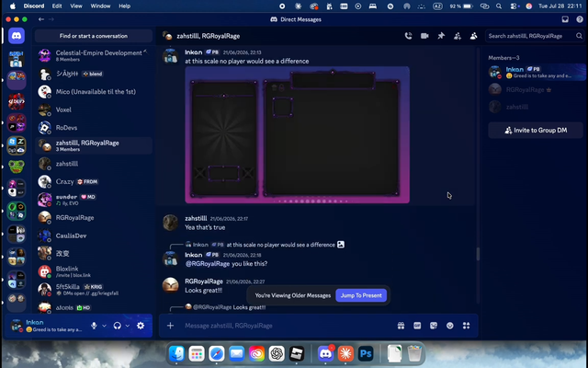Select zahstilll in Members list
This screenshot has width=588, height=368.
pos(536,107)
